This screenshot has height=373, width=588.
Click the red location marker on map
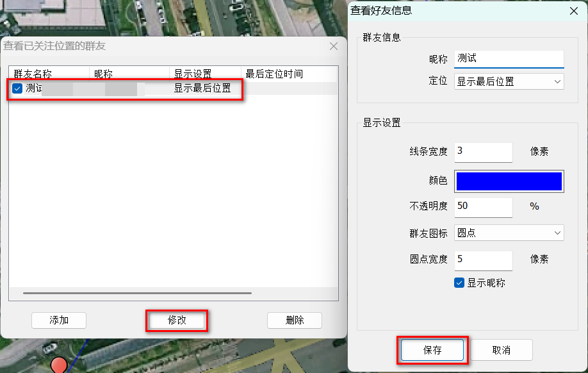59,365
